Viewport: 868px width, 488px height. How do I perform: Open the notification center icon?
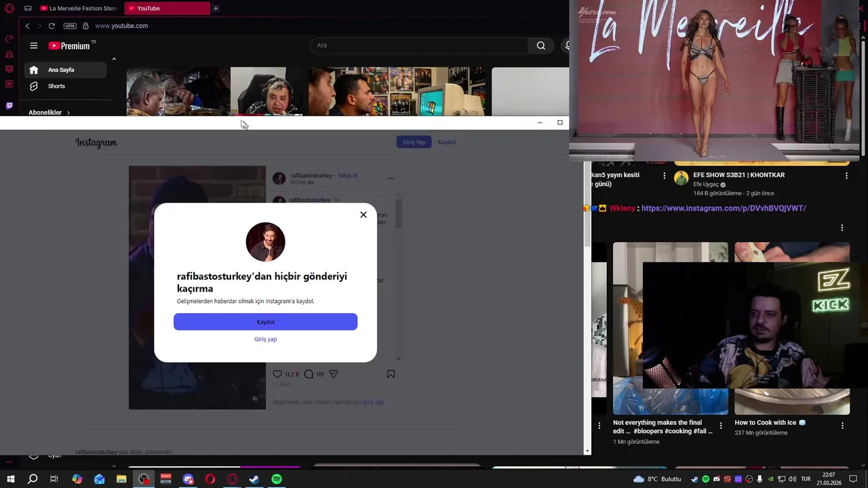(854, 479)
